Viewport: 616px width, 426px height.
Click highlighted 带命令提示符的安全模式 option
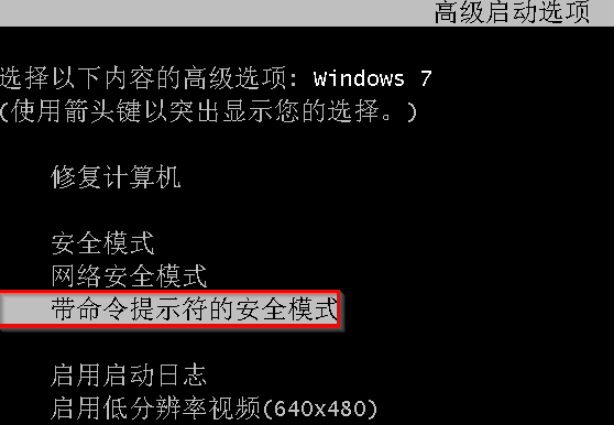tap(170, 309)
